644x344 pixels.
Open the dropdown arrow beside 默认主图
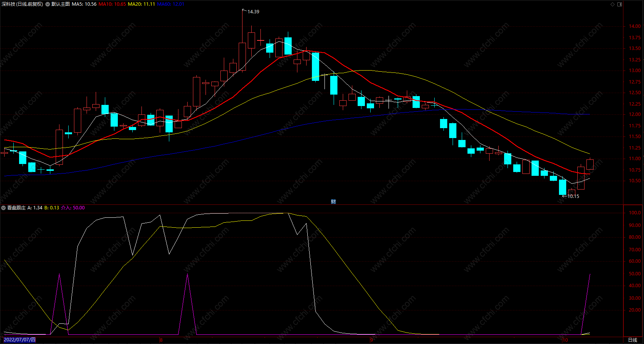(48, 4)
